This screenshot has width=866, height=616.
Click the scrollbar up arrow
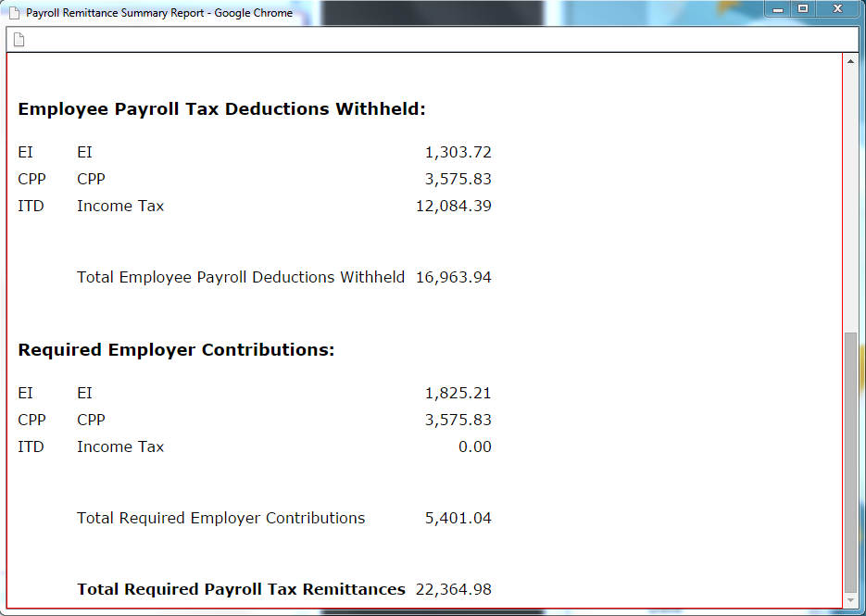tap(850, 61)
